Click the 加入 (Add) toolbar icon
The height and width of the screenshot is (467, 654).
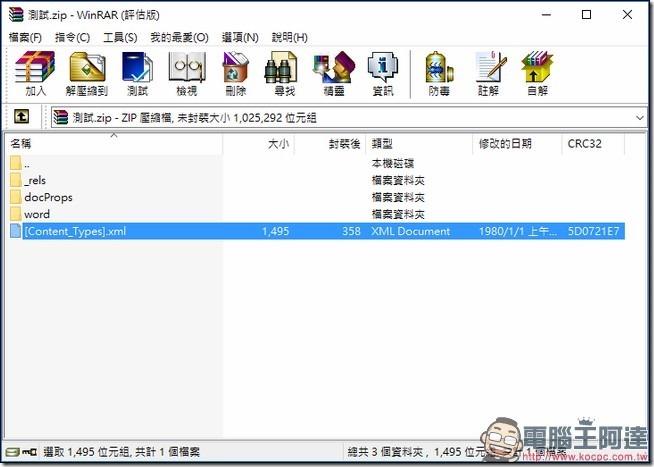[x=35, y=73]
